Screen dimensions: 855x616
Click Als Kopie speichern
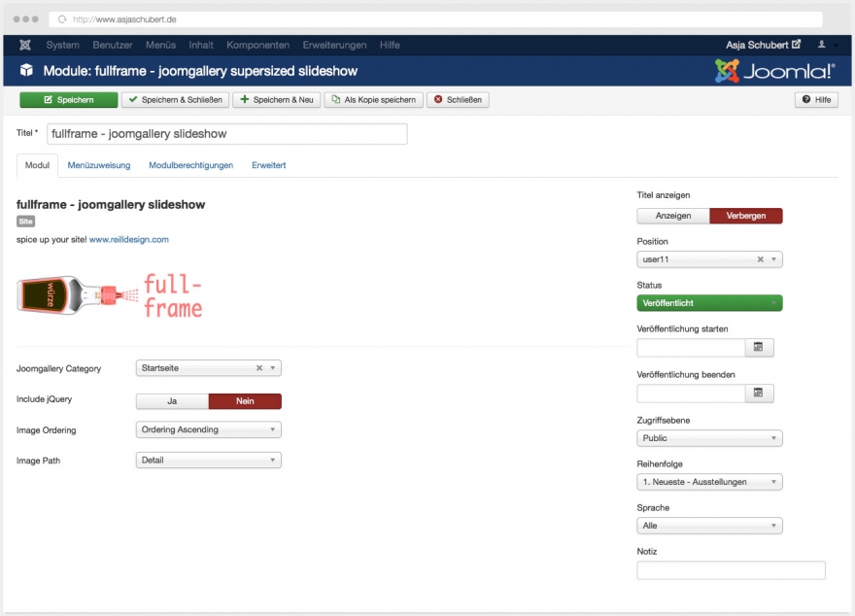pyautogui.click(x=373, y=100)
